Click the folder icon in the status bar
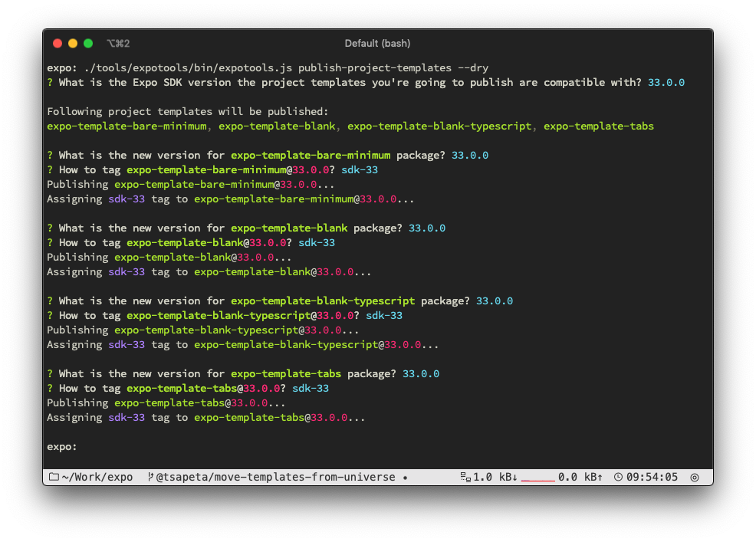The image size is (756, 542). click(54, 477)
